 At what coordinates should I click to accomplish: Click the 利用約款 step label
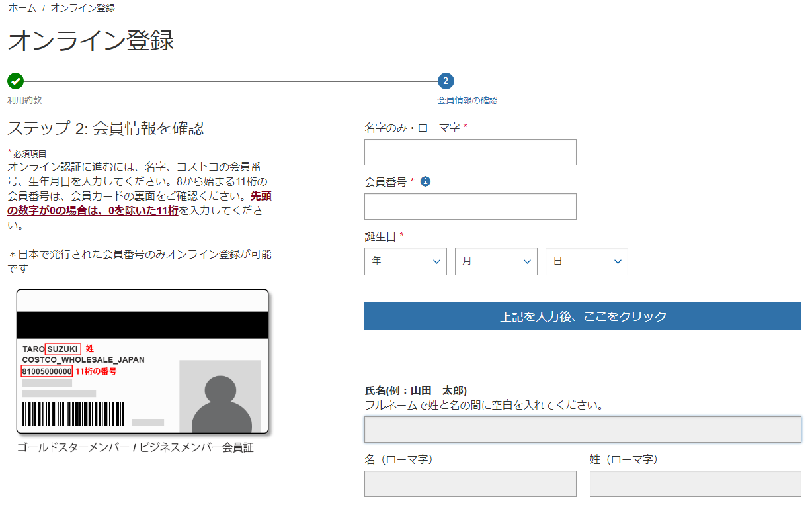click(24, 101)
